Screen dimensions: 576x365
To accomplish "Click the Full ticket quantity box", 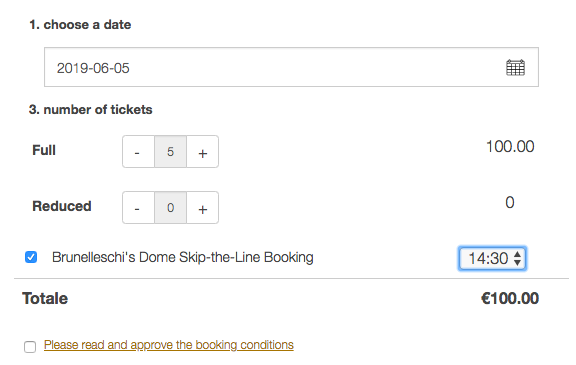I will [170, 152].
